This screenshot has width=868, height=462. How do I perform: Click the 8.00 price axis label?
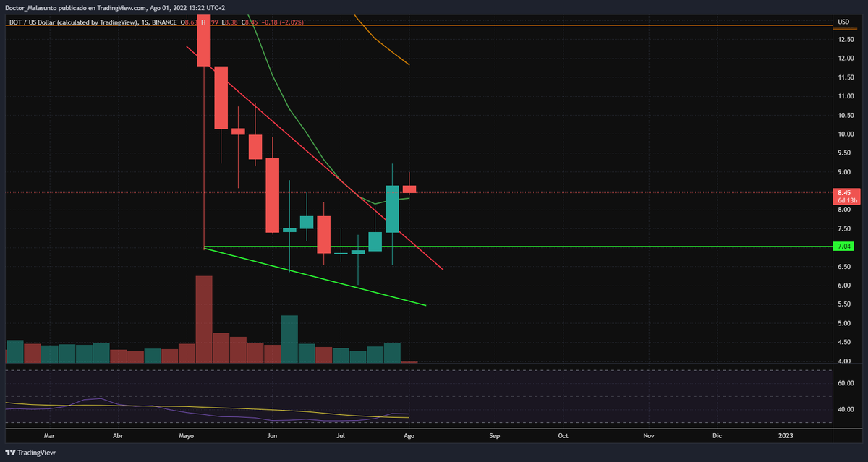(x=844, y=210)
